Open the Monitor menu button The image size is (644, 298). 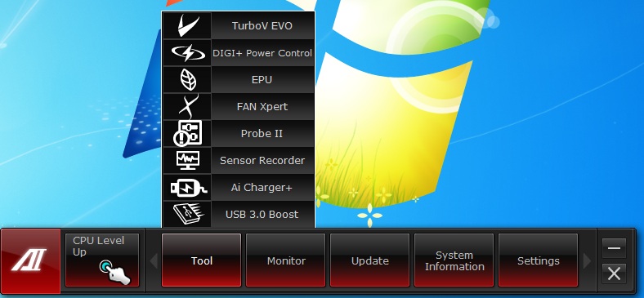(286, 260)
